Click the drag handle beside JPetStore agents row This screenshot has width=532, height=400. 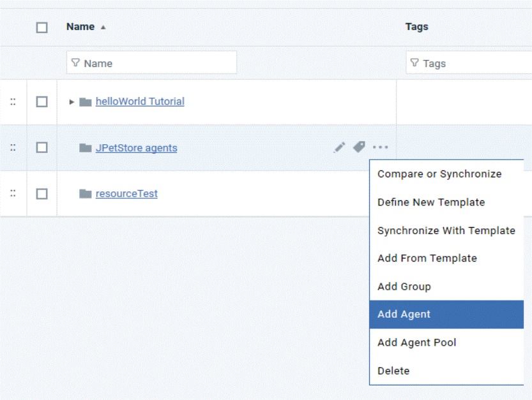tap(13, 147)
